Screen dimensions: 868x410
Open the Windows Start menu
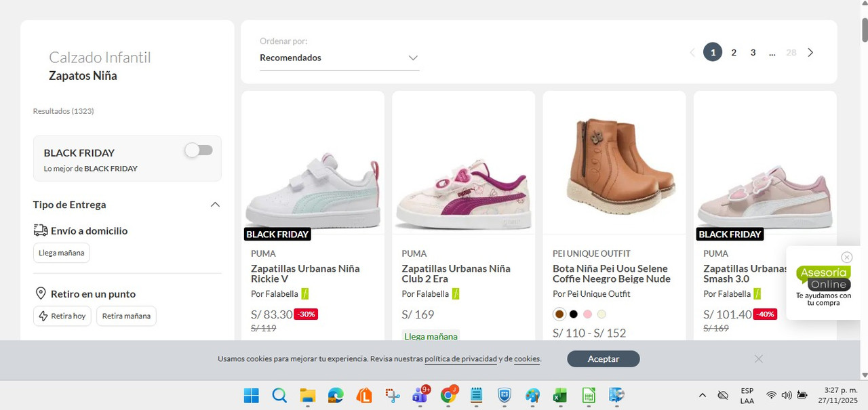(251, 395)
